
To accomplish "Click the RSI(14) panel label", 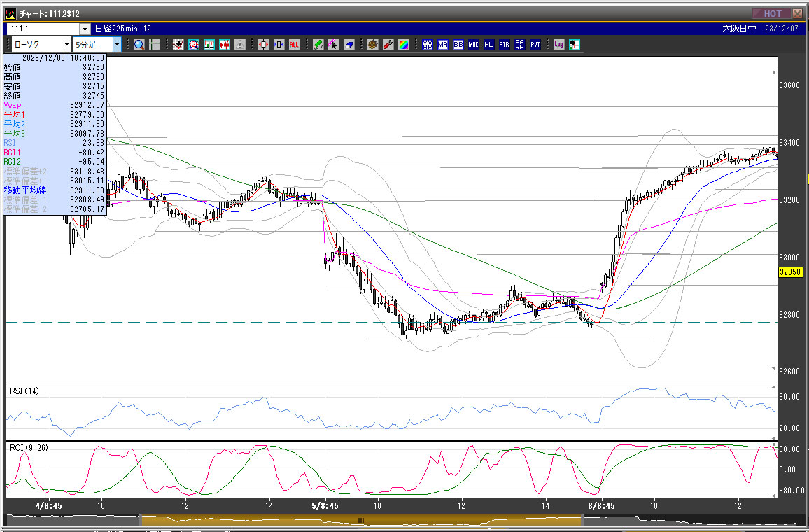I will [24, 391].
